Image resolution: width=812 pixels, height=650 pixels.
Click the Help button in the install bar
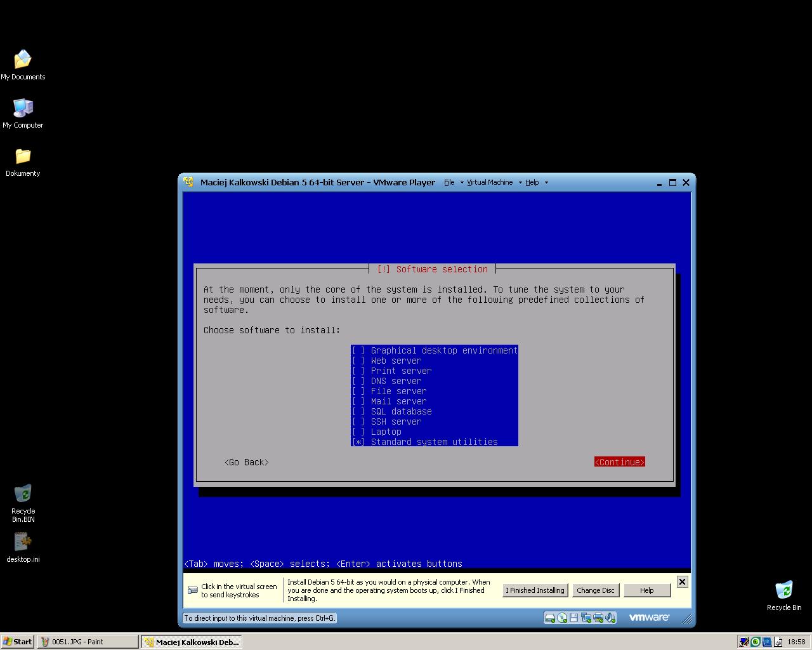point(647,590)
